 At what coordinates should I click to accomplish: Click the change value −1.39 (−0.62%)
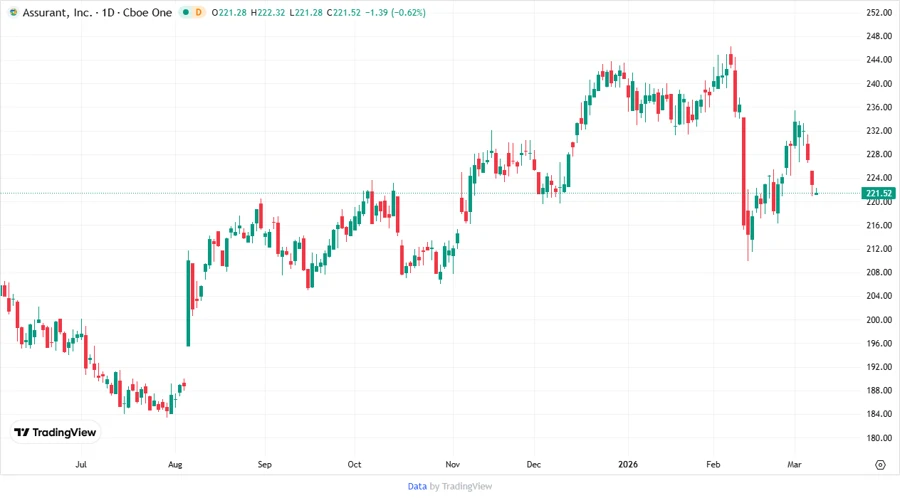(395, 13)
